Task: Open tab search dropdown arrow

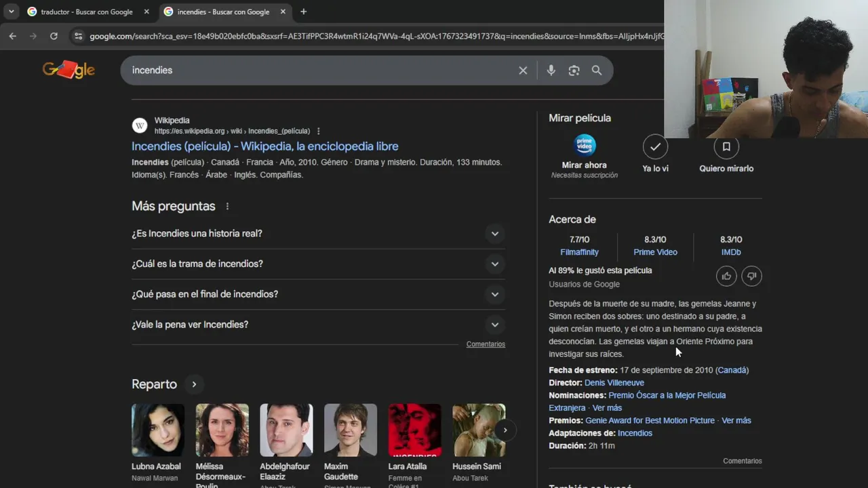Action: tap(11, 12)
